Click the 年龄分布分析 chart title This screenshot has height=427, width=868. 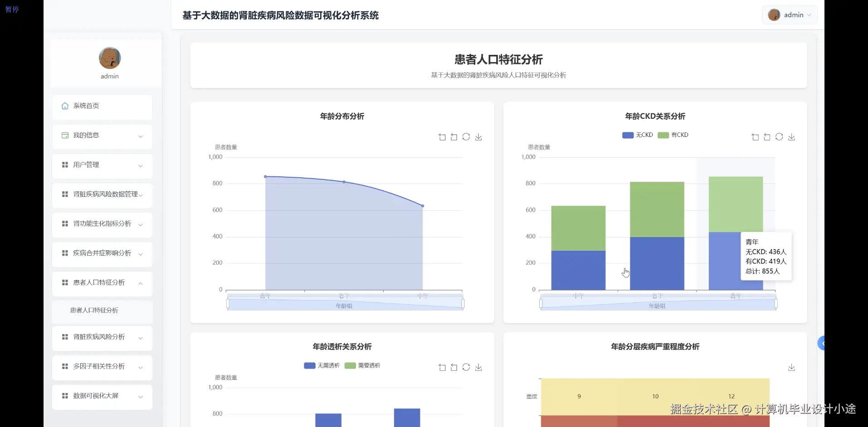tap(342, 116)
